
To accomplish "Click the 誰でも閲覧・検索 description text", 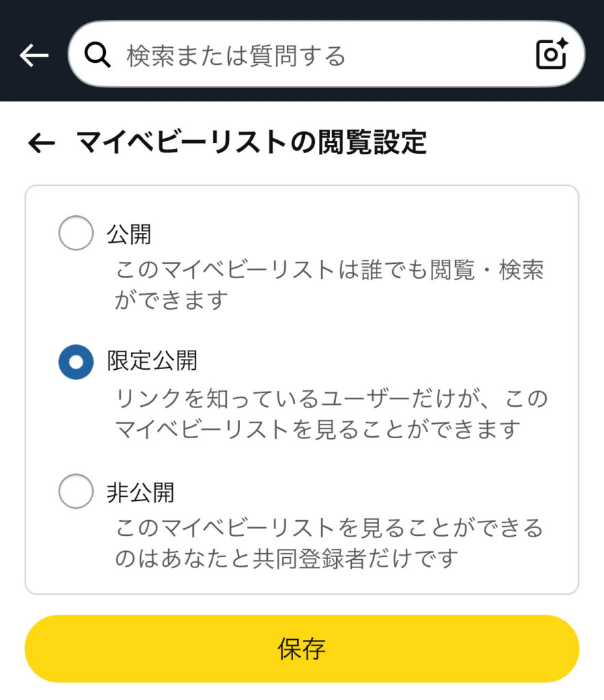I will tap(452, 270).
